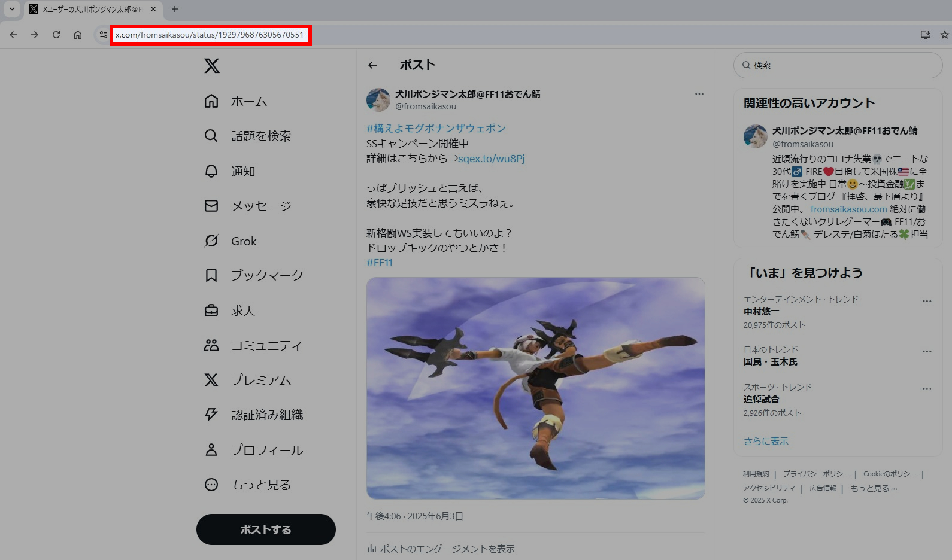Open options for 追悼試合 trend

(927, 389)
